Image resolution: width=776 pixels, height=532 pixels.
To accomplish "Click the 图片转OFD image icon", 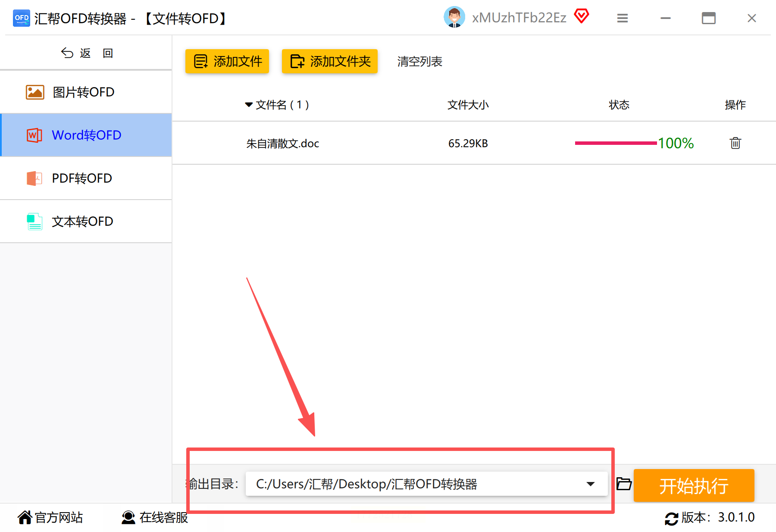I will coord(35,92).
